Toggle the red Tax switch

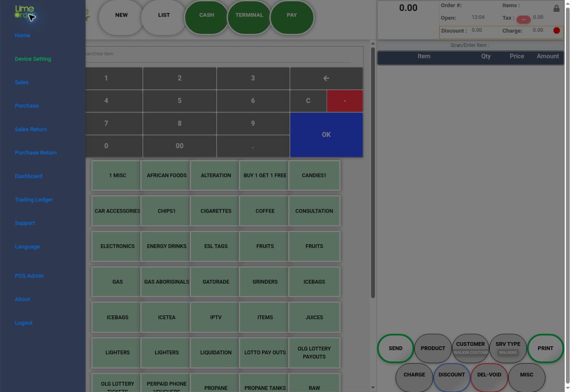pyautogui.click(x=524, y=19)
